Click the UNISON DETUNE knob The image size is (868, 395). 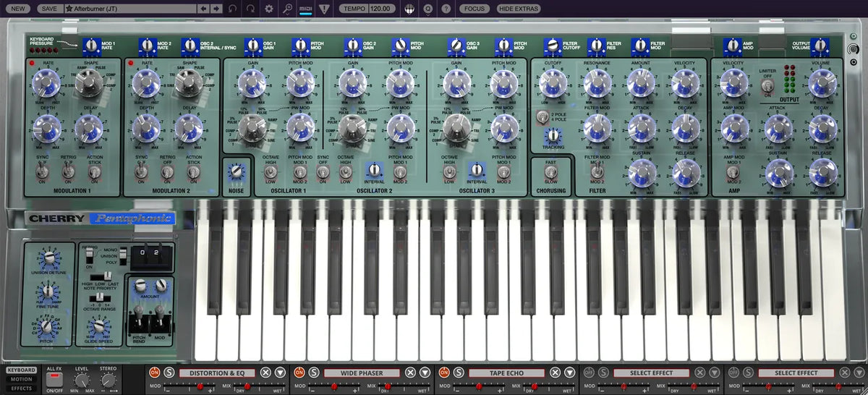[x=48, y=258]
